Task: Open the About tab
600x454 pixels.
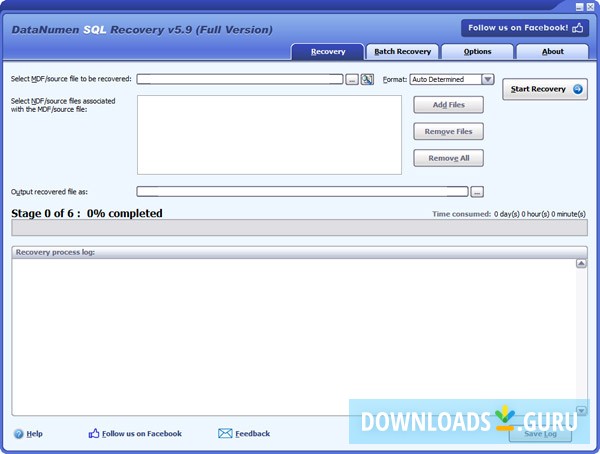Action: tap(553, 52)
